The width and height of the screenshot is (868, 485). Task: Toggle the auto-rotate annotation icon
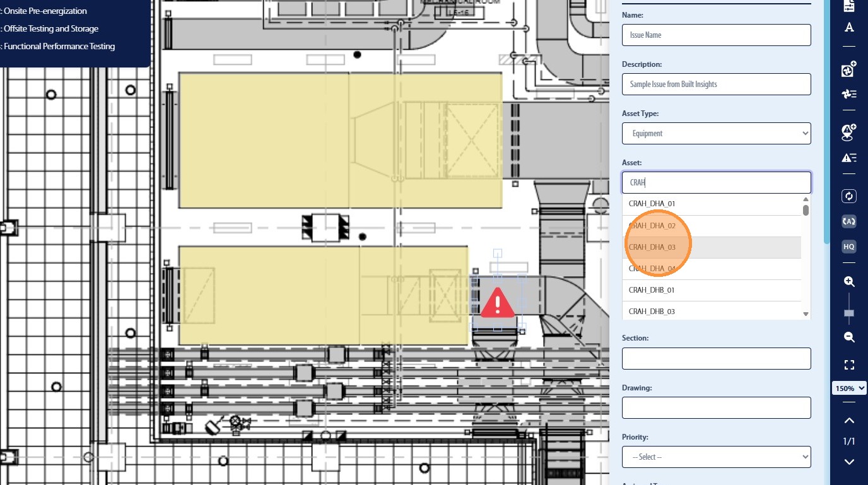tap(849, 221)
